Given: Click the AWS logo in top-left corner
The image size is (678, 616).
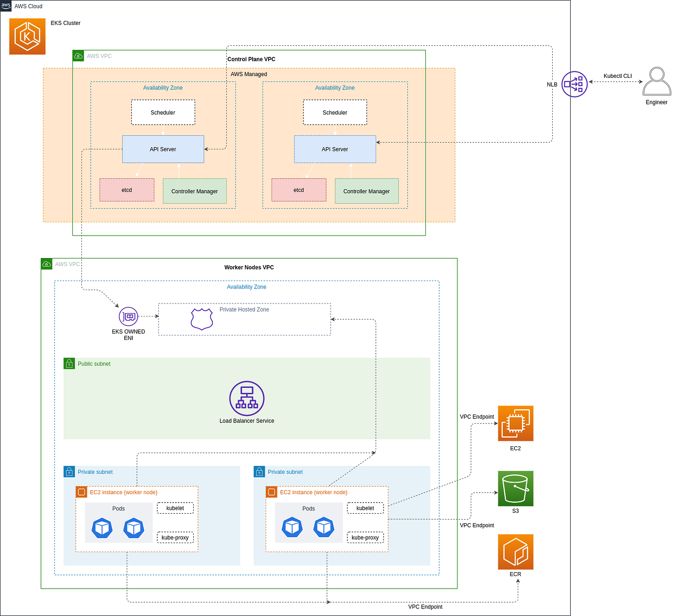Looking at the screenshot, I should coord(5,5).
